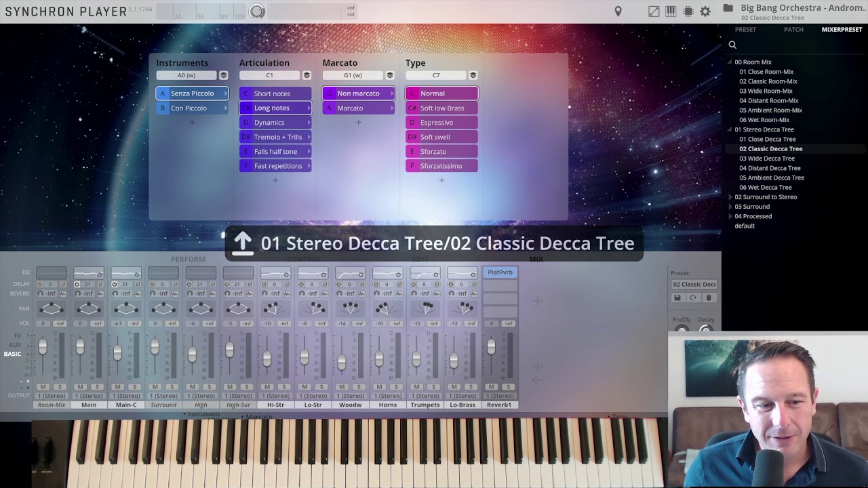
Task: Solo the Trumpets channel
Action: coord(433,387)
